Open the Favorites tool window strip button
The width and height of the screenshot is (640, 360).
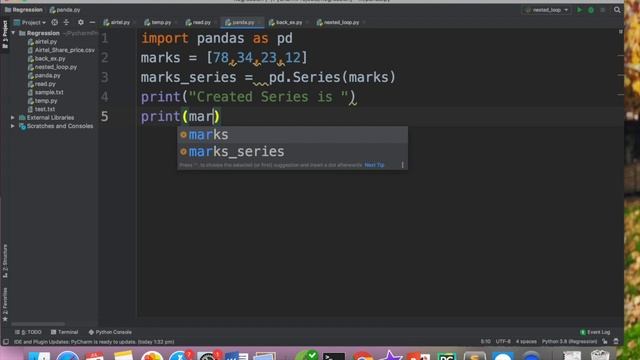[x=5, y=304]
